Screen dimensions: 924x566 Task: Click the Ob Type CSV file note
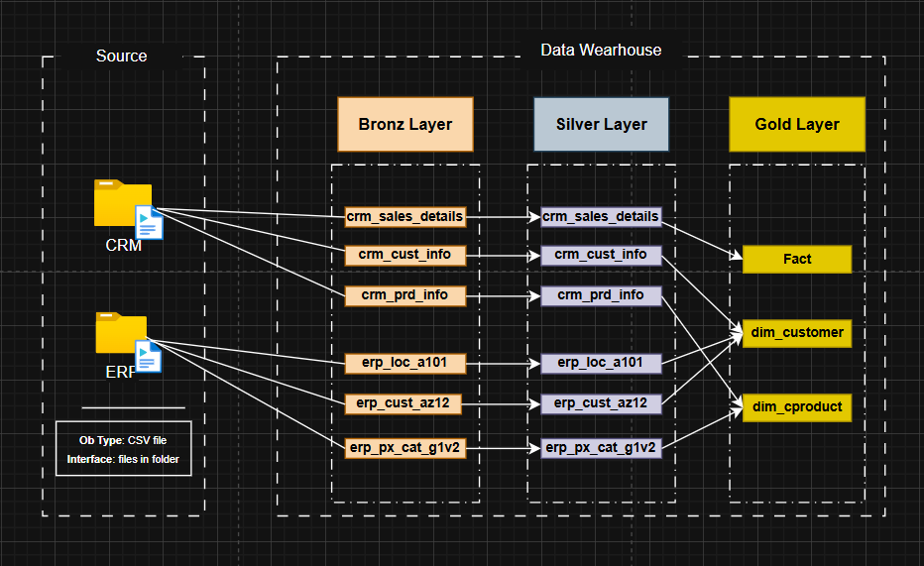(123, 449)
